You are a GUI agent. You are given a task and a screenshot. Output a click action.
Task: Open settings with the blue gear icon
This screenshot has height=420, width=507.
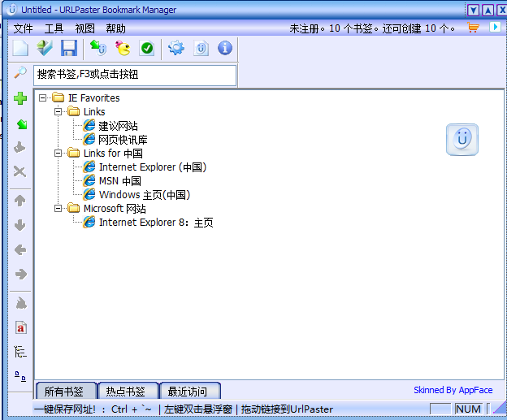tap(176, 49)
